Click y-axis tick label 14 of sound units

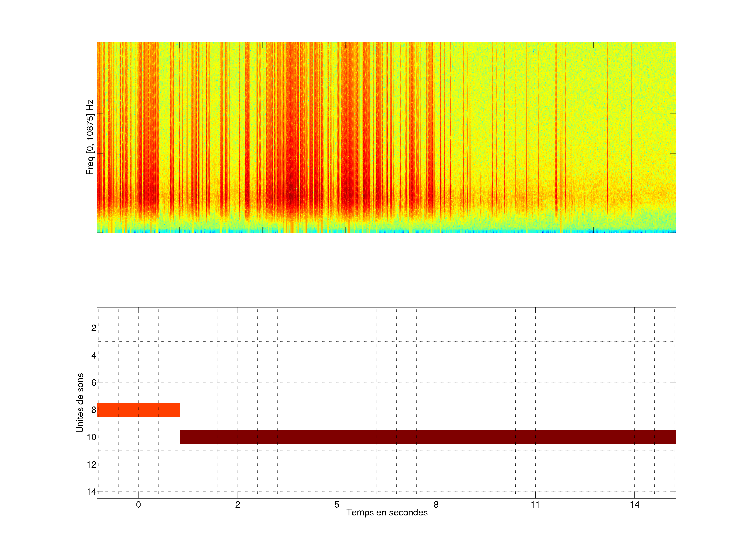coord(91,492)
